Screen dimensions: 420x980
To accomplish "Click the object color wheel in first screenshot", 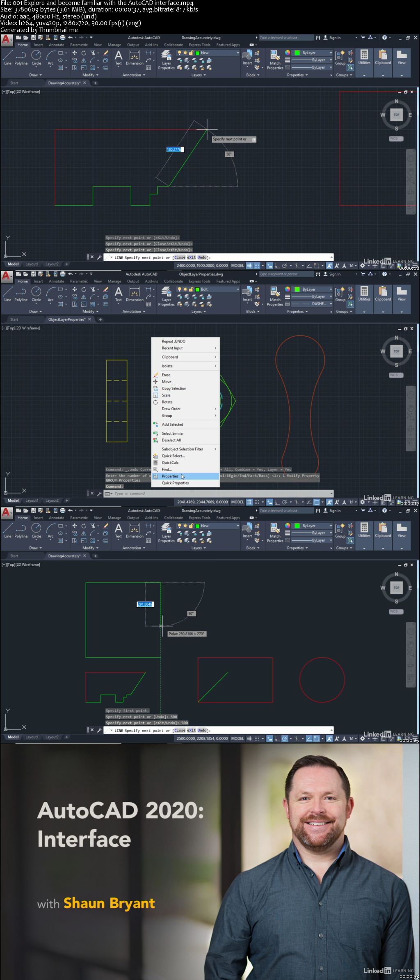I will click(x=288, y=53).
